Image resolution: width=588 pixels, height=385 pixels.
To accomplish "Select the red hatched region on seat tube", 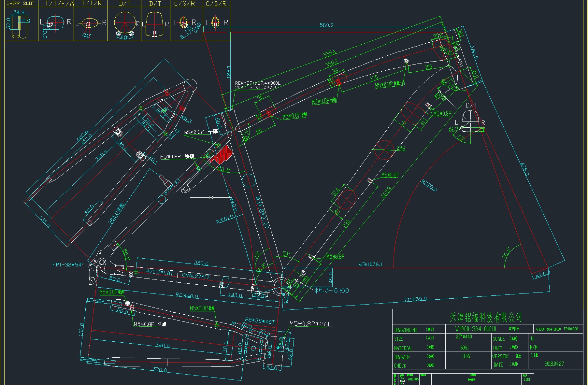I will click(x=223, y=155).
